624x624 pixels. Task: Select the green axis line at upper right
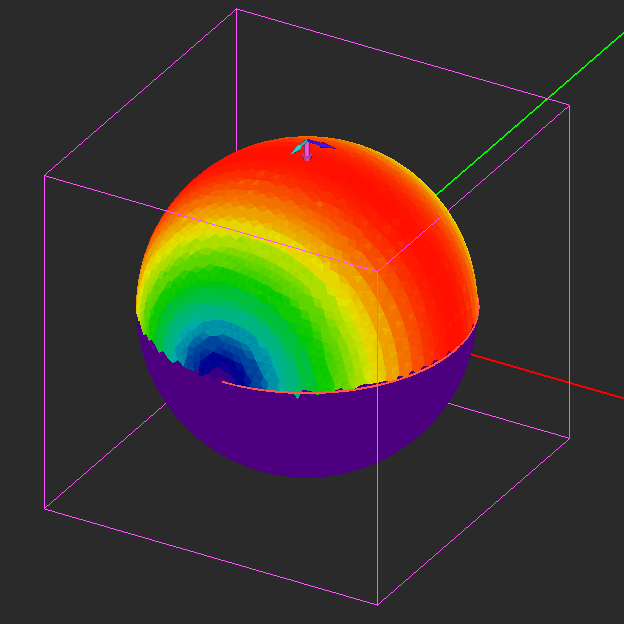click(530, 114)
